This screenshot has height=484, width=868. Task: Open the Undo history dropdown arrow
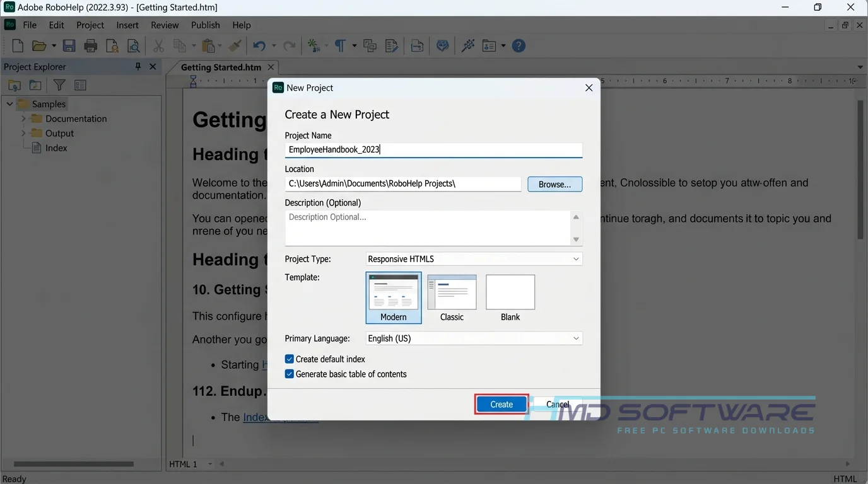pyautogui.click(x=274, y=46)
